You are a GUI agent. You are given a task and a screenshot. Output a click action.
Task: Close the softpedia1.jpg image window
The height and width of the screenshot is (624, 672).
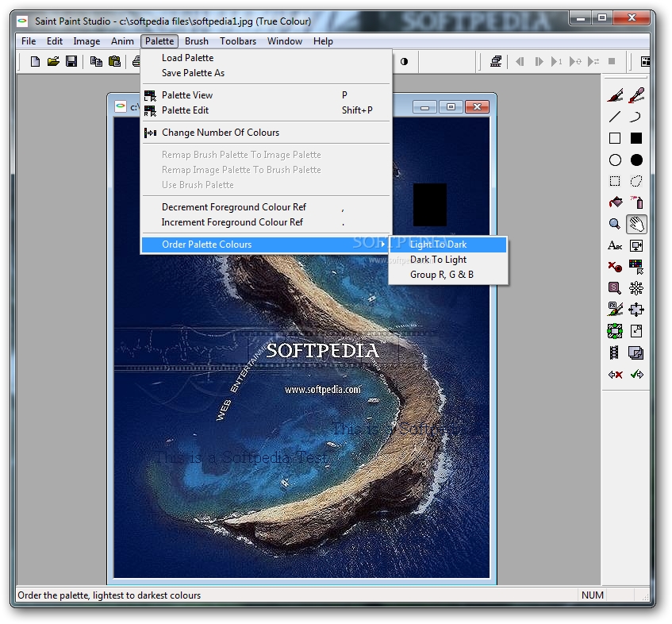477,107
